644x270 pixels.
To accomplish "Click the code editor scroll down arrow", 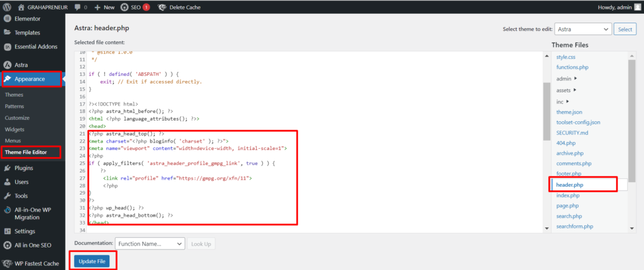I will click(547, 228).
